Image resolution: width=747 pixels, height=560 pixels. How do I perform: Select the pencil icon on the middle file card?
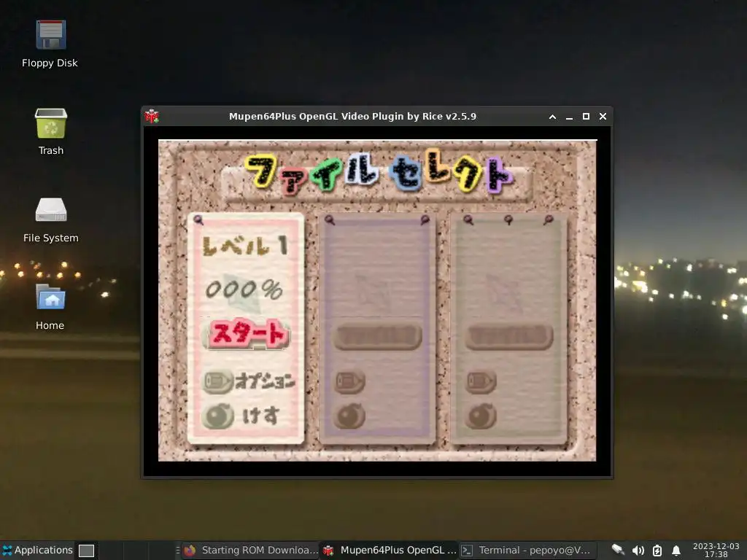tap(349, 382)
